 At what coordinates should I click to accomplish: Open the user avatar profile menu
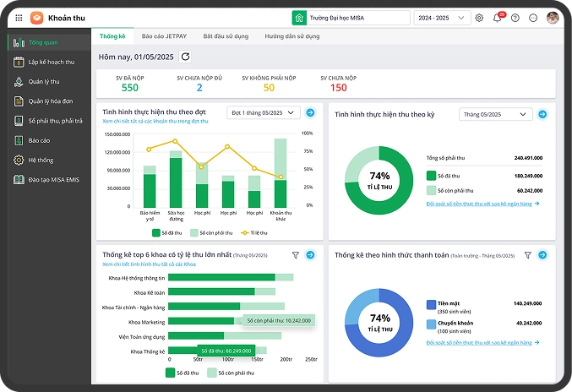coord(553,18)
